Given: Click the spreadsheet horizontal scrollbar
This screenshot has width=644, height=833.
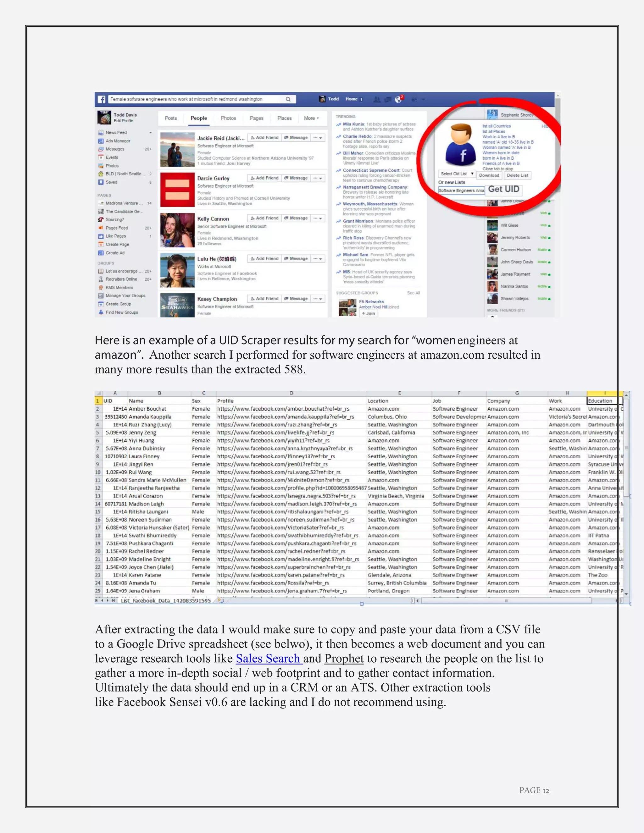Looking at the screenshot, I should tap(506, 601).
